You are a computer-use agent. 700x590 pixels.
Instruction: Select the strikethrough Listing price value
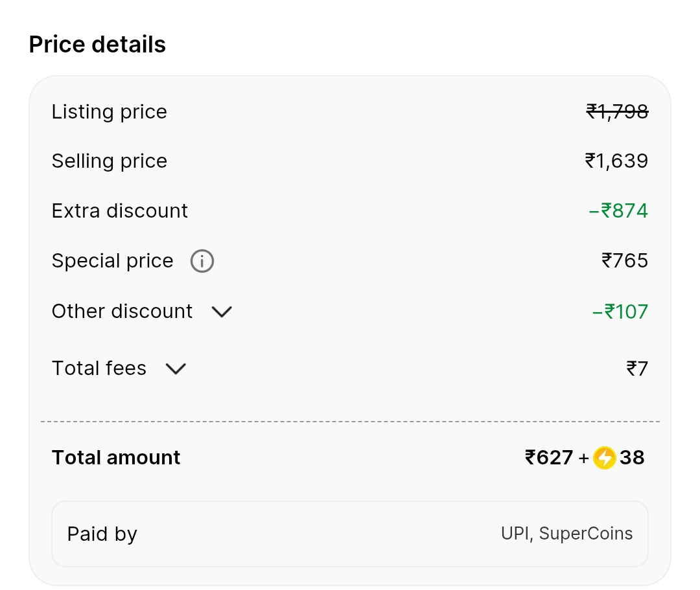(x=618, y=111)
